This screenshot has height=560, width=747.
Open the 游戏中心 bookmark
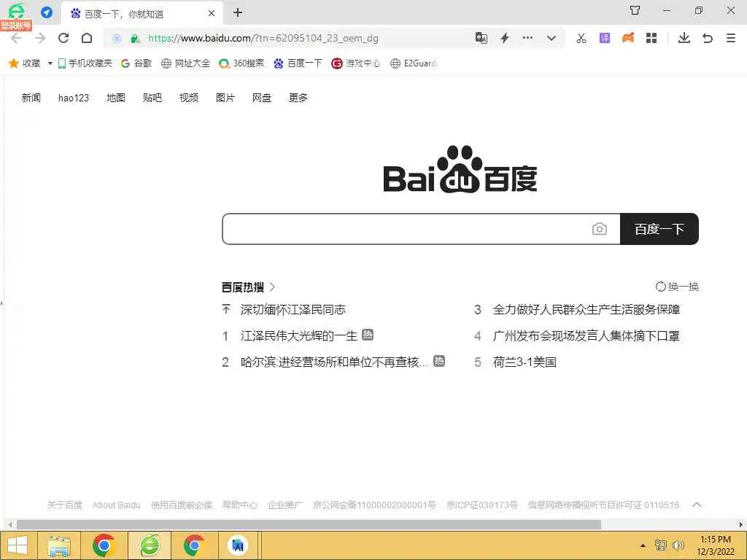point(356,63)
